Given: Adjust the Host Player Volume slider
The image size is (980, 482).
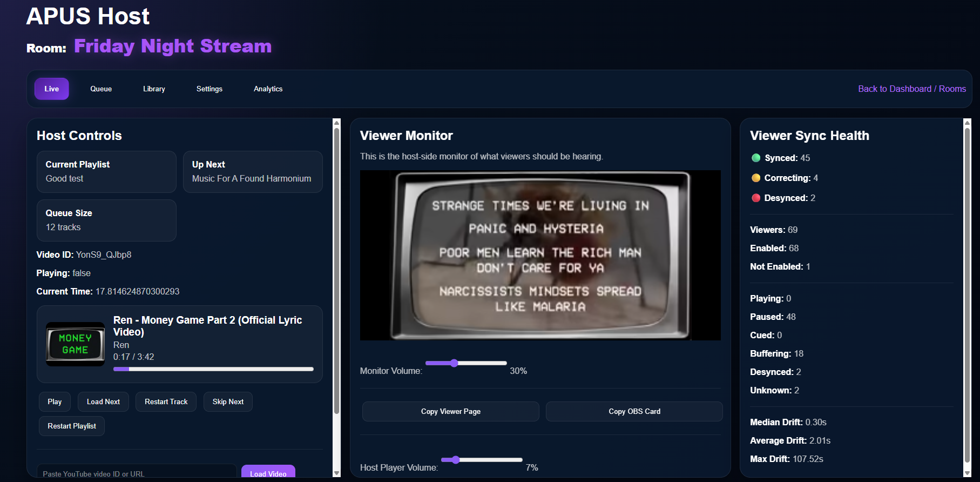Looking at the screenshot, I should pyautogui.click(x=482, y=460).
